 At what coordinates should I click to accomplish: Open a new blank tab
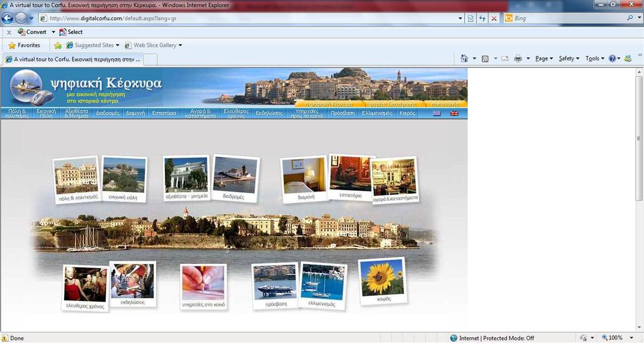[x=150, y=60]
